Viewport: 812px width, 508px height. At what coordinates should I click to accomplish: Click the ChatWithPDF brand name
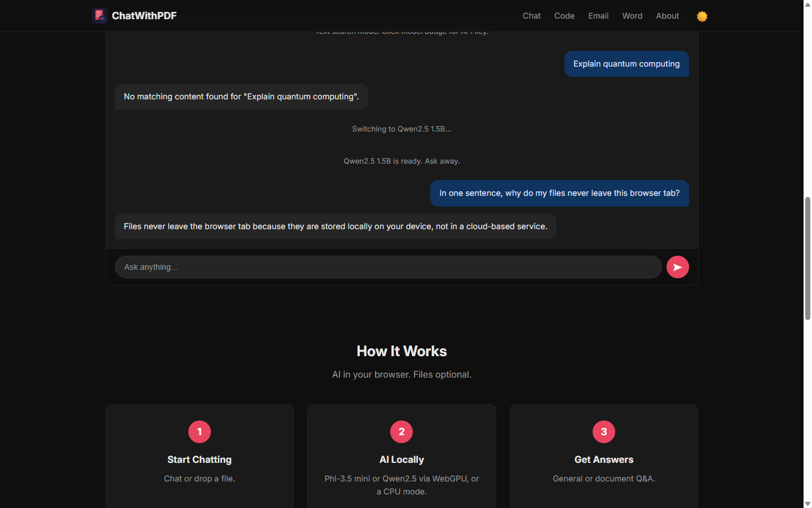tap(144, 16)
